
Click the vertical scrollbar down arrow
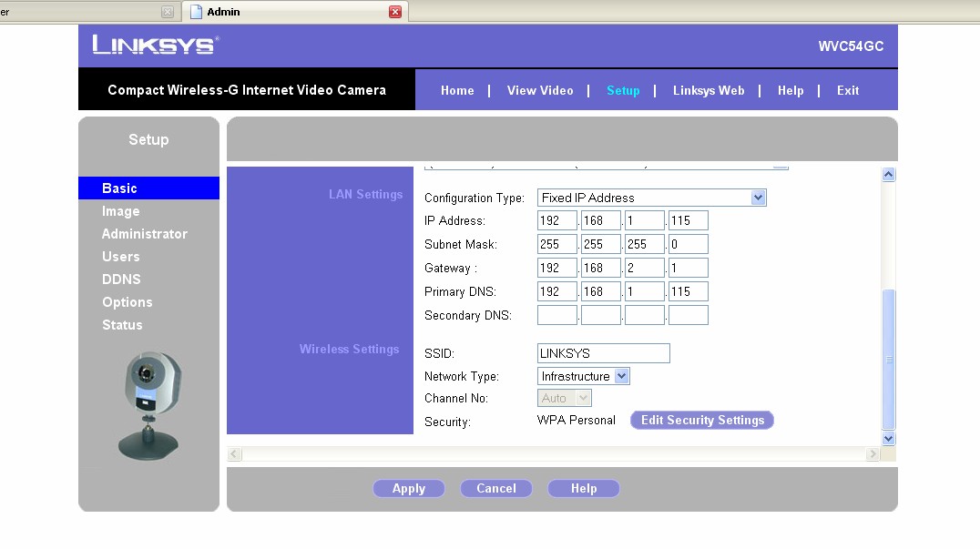coord(888,439)
